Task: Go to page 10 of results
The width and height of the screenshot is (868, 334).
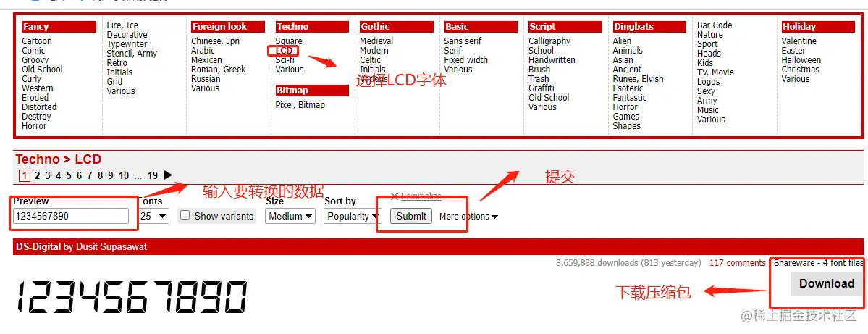Action: pos(124,175)
